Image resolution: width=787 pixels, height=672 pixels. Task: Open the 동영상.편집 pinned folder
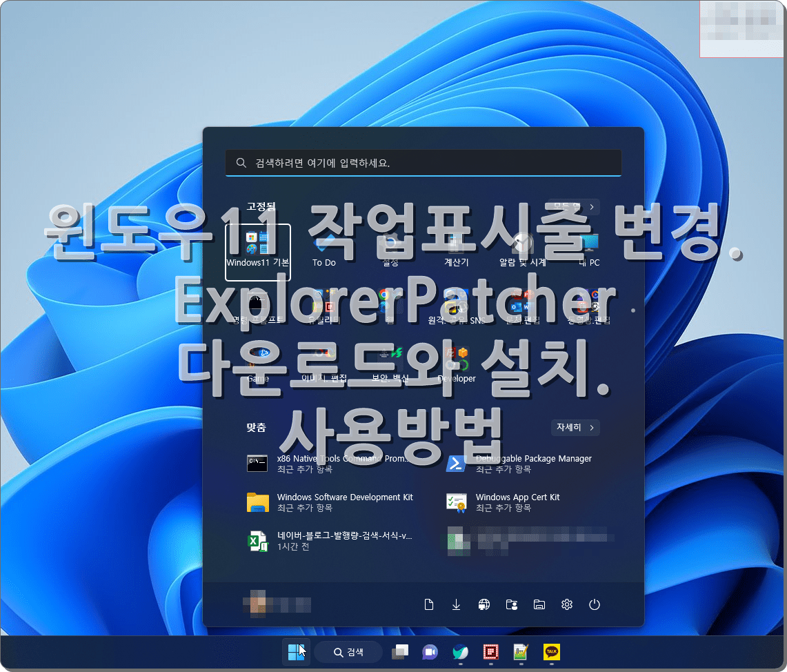(589, 307)
